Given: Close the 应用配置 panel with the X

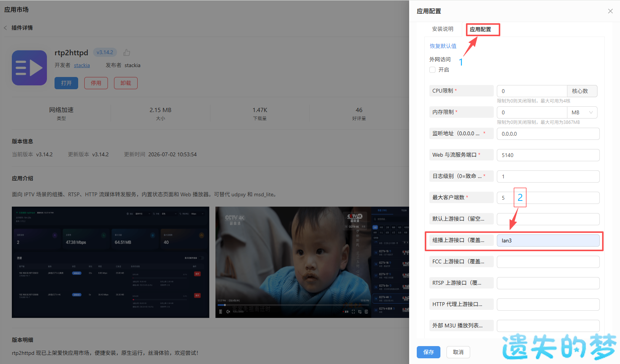Looking at the screenshot, I should click(610, 11).
